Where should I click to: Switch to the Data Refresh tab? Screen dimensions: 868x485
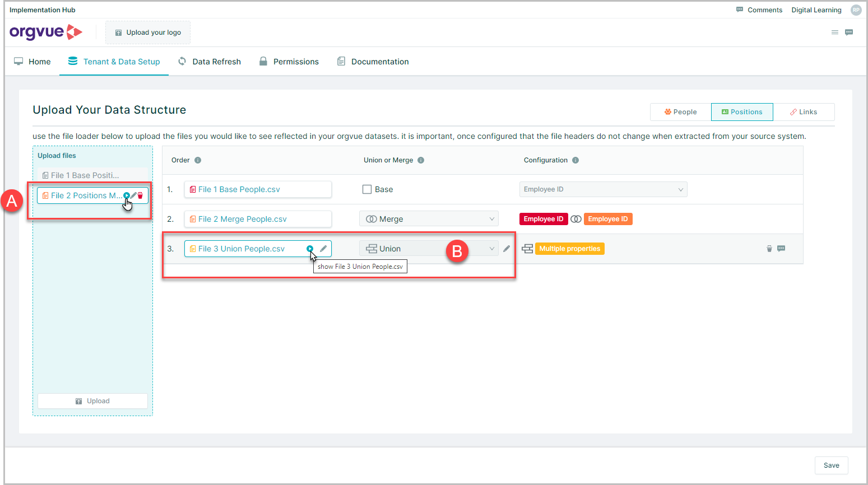(210, 62)
